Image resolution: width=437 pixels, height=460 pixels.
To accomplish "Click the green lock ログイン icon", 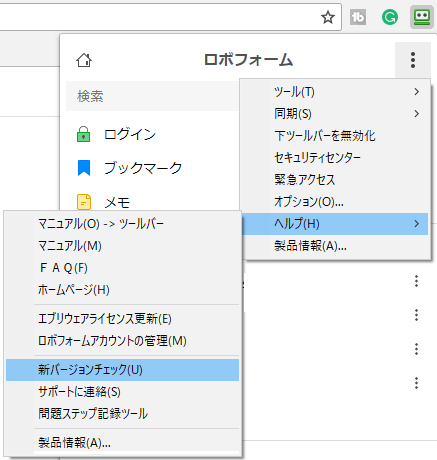I will click(x=84, y=134).
